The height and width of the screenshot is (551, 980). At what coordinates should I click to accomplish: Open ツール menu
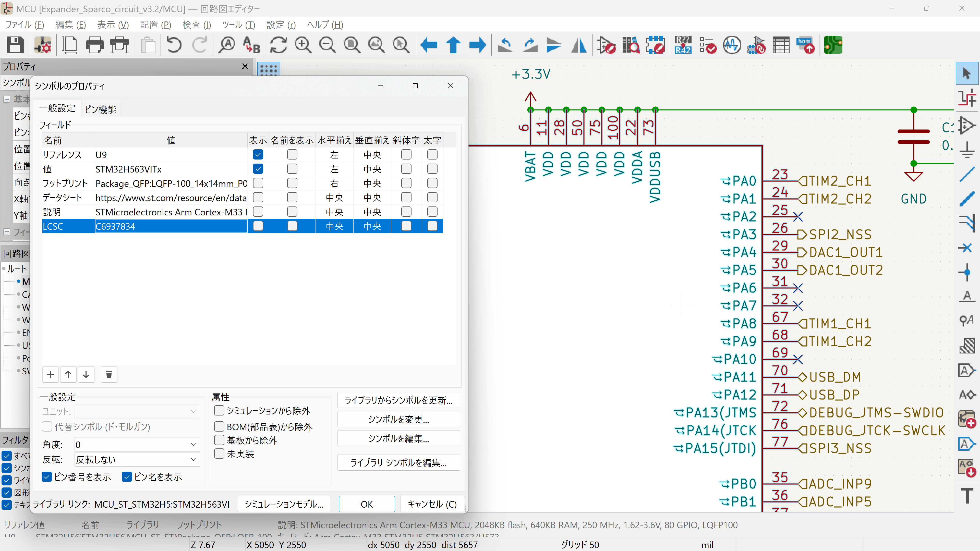(238, 25)
